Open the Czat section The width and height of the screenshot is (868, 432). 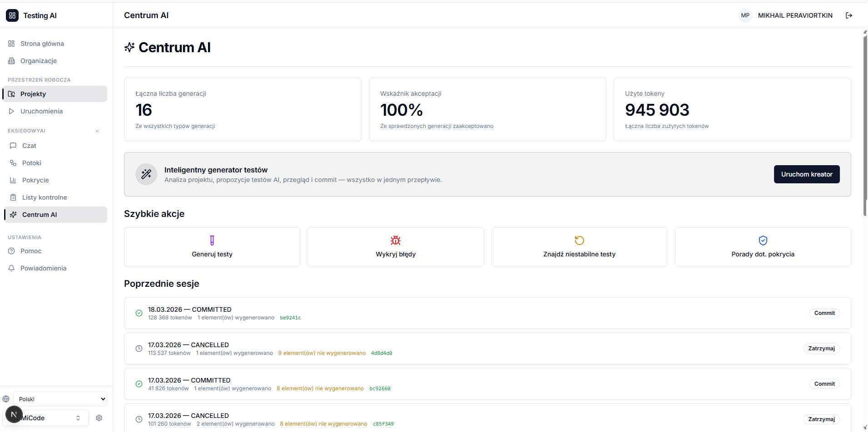click(56, 146)
